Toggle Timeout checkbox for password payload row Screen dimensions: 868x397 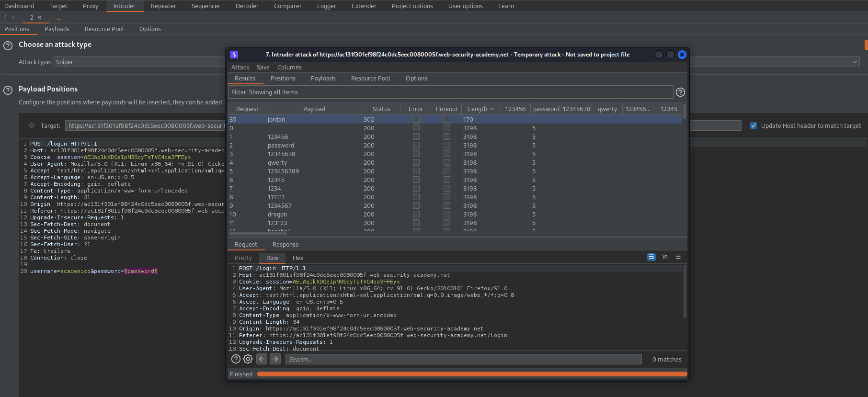pos(447,145)
